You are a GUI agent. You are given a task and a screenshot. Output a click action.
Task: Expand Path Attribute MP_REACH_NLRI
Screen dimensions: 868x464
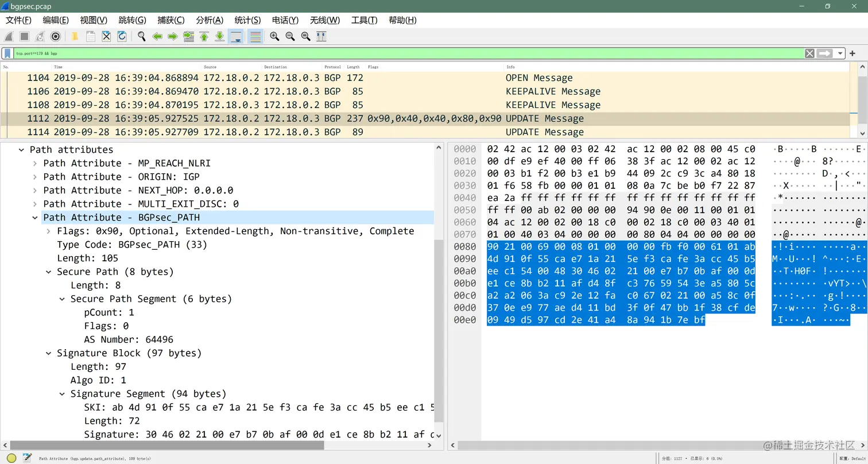coord(36,164)
